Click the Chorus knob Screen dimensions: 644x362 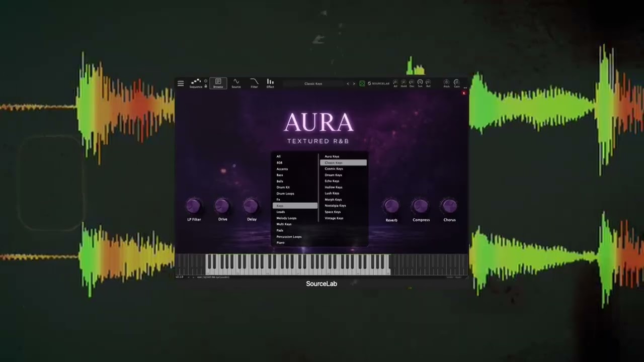tap(449, 206)
